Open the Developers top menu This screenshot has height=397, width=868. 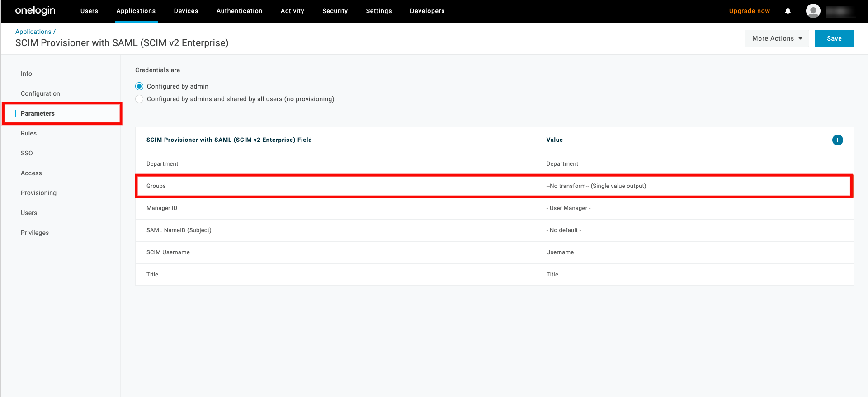tap(427, 11)
